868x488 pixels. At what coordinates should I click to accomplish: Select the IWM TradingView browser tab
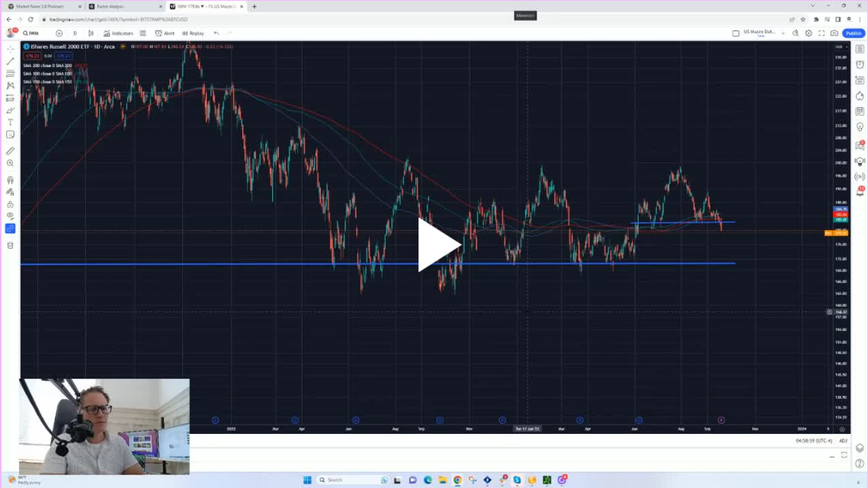click(x=207, y=7)
